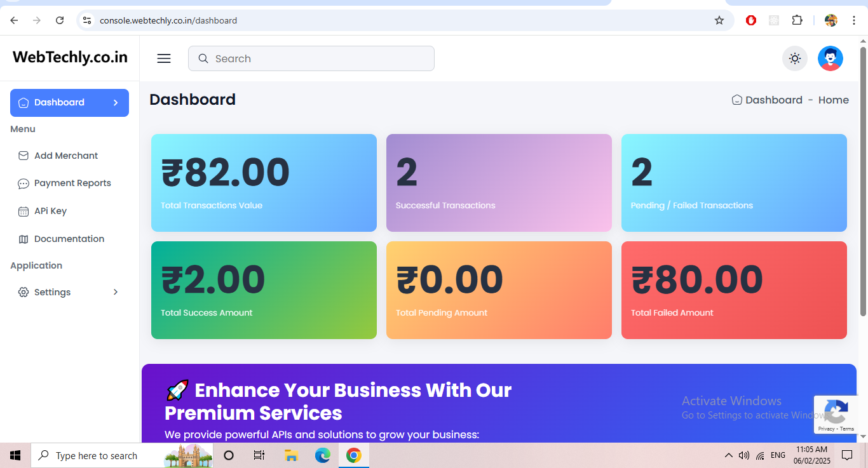Click the search magnifier icon
This screenshot has width=868, height=468.
click(203, 58)
